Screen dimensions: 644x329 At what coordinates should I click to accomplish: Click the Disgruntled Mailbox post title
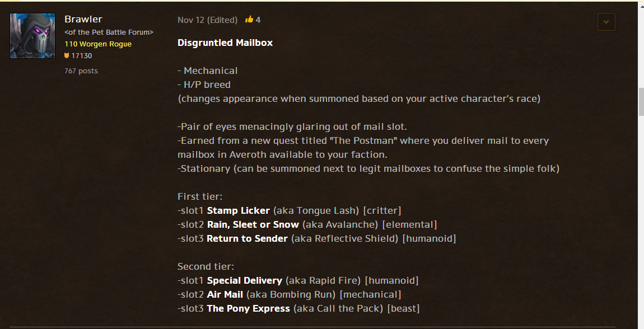225,43
